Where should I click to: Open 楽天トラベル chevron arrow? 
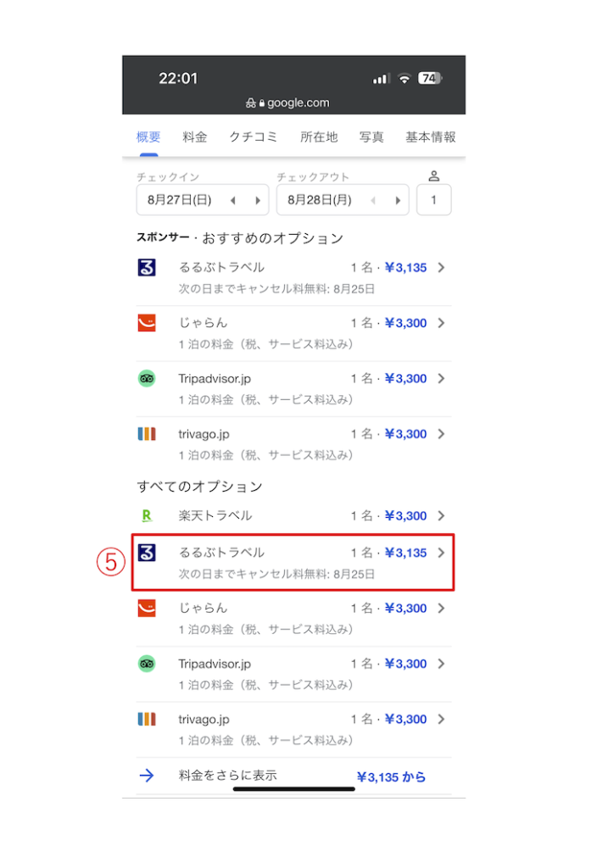[x=441, y=516]
